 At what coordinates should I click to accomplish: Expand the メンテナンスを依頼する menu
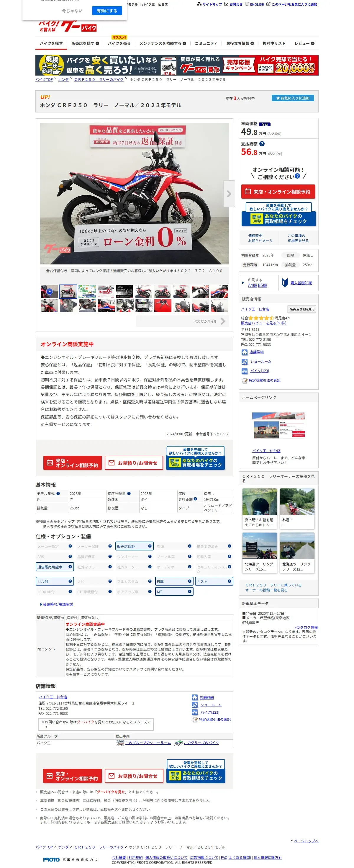click(163, 43)
